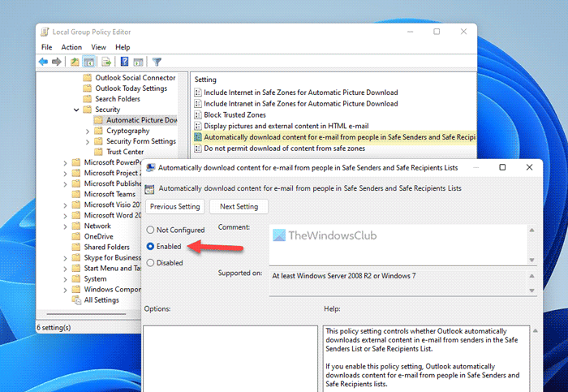Select 'Include Intranet in Safe Zones' setting row
This screenshot has width=568, height=392.
point(301,104)
